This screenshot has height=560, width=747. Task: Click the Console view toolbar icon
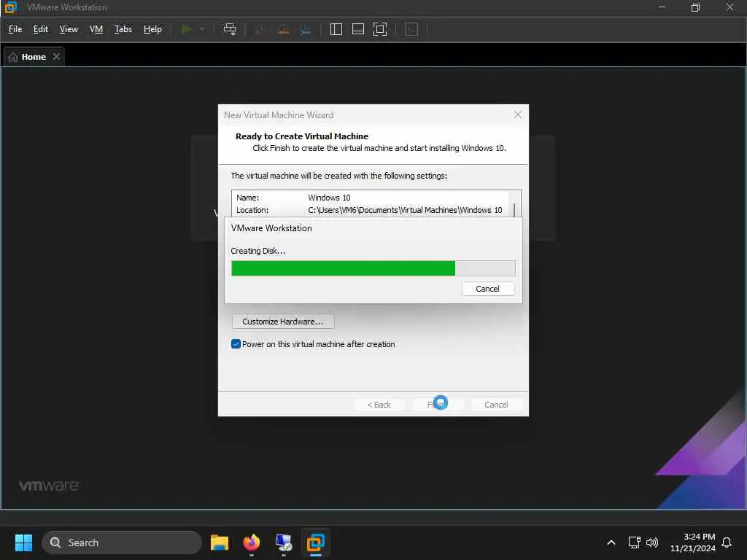point(411,29)
